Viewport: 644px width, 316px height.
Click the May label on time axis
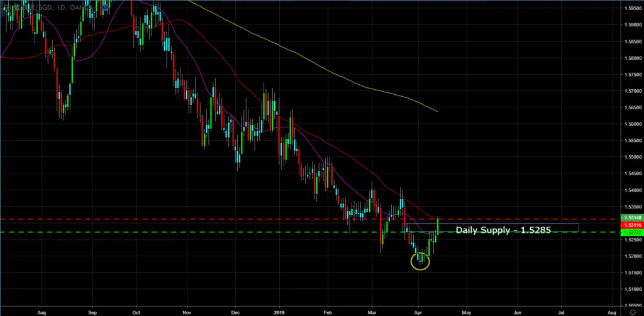click(x=467, y=312)
